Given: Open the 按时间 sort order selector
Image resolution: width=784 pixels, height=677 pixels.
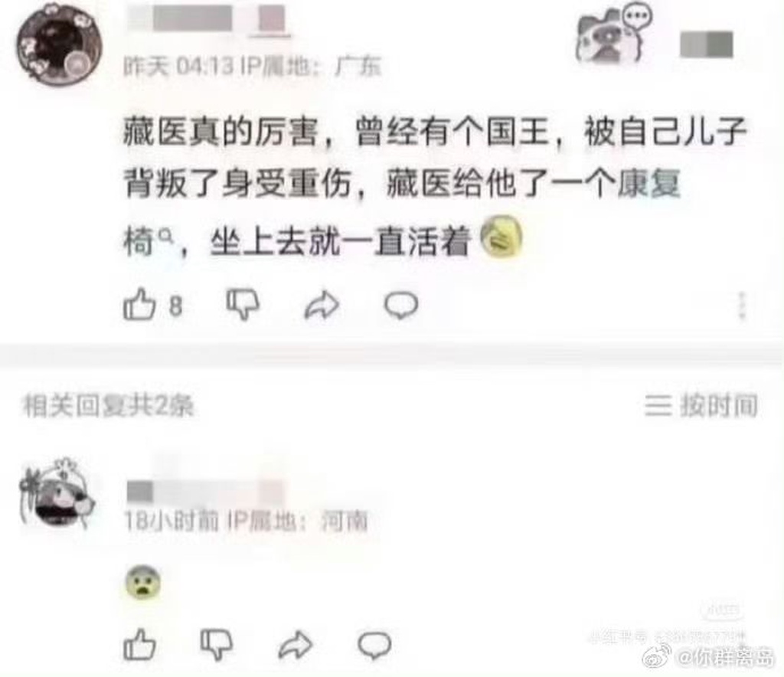Looking at the screenshot, I should (x=701, y=405).
